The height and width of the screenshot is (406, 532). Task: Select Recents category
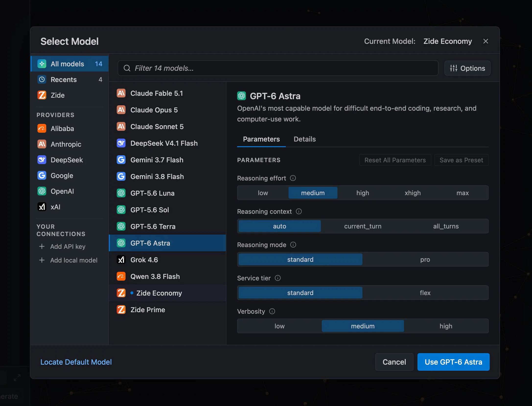coord(70,80)
